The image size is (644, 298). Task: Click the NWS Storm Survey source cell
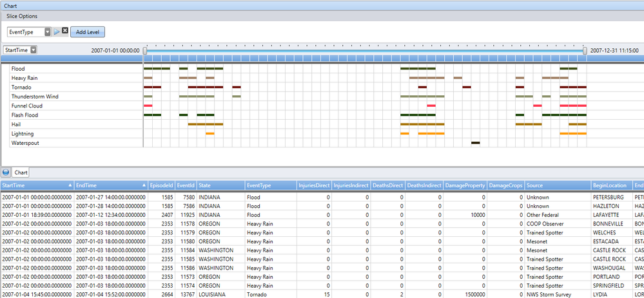[558, 295]
